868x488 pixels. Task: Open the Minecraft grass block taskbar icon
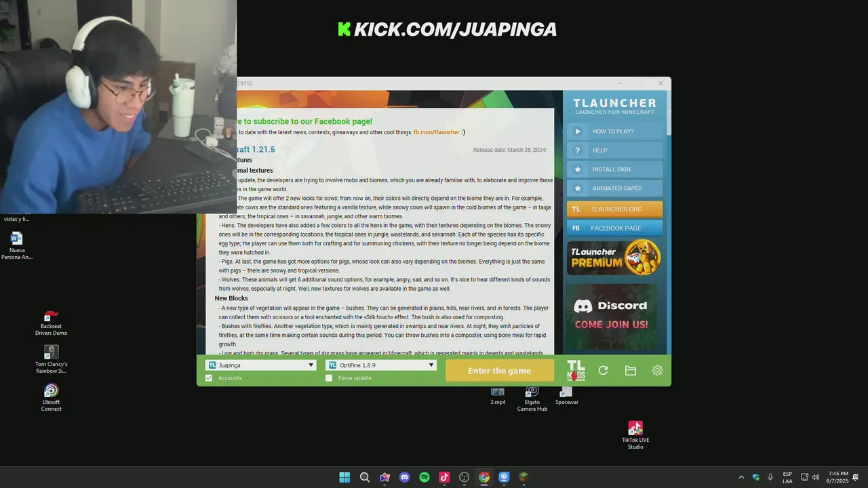[x=524, y=477]
